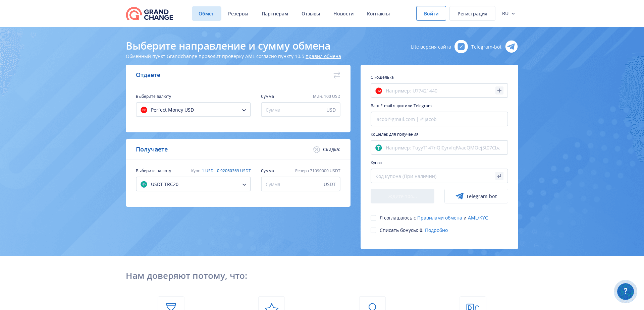Screen dimensions: 644x310
Task: Switch to the Резервы tab
Action: tap(238, 13)
